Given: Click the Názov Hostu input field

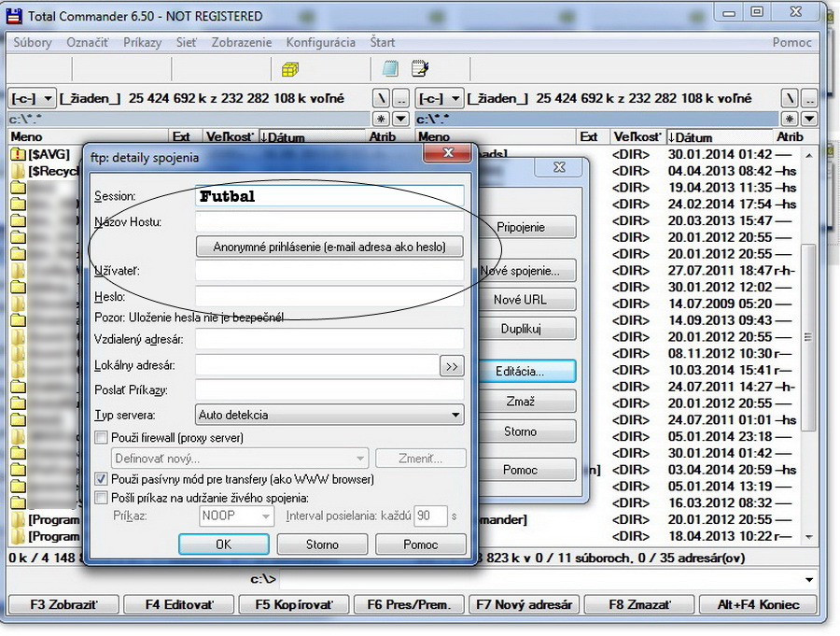Looking at the screenshot, I should (329, 221).
